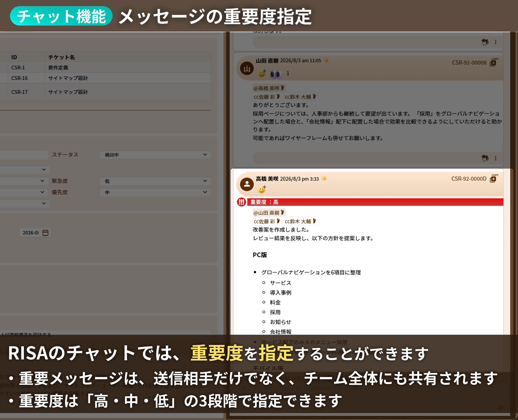Click the @山田 直樹 mention tag
The width and height of the screenshot is (518, 420).
click(x=269, y=213)
